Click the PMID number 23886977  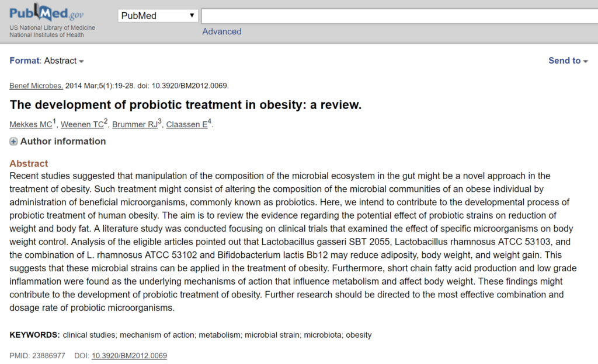48,355
